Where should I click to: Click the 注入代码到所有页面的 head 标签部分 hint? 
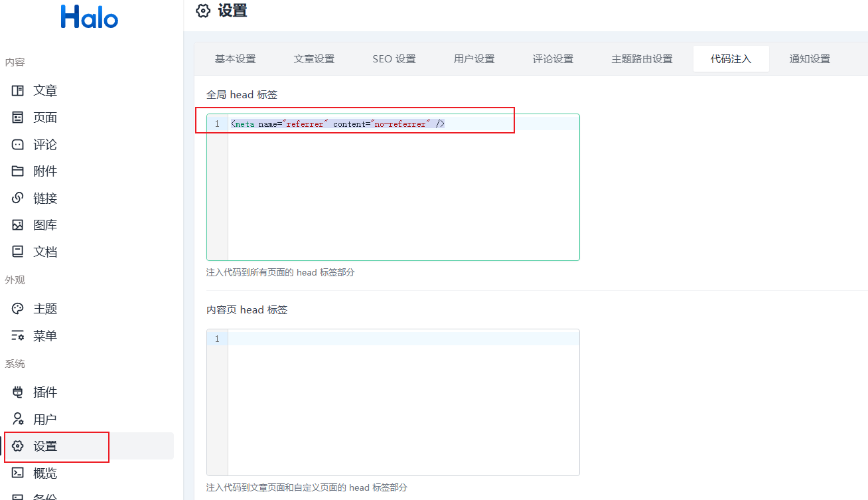[x=280, y=272]
